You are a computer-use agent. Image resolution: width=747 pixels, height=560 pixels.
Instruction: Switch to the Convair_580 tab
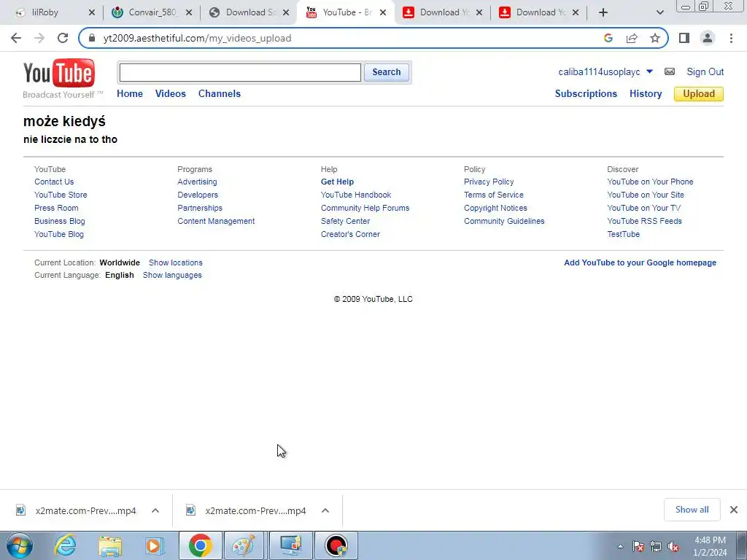coord(152,12)
